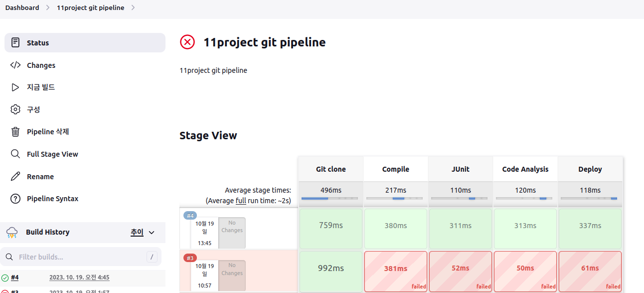Click the Status document icon in sidebar
The image size is (644, 293).
click(15, 43)
